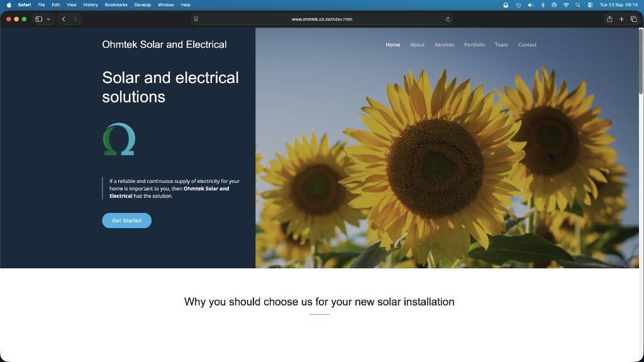Image resolution: width=644 pixels, height=362 pixels.
Task: Open the Develop menu
Action: coord(142,4)
